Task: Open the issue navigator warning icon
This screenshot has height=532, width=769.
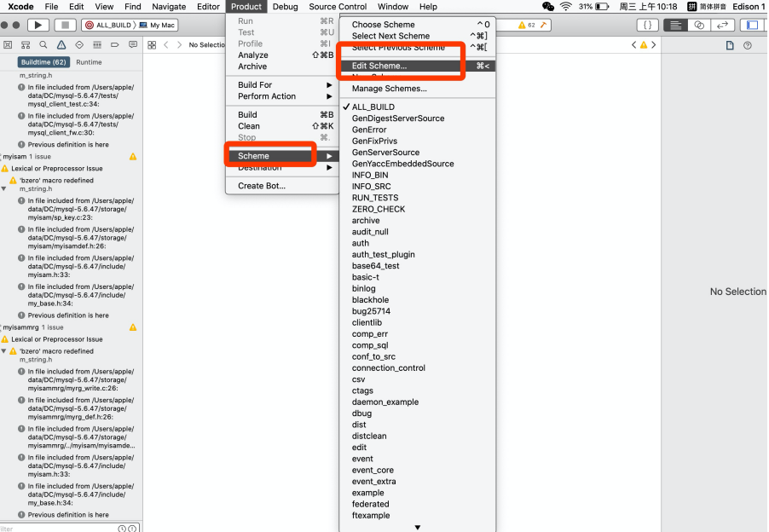Action: click(61, 44)
